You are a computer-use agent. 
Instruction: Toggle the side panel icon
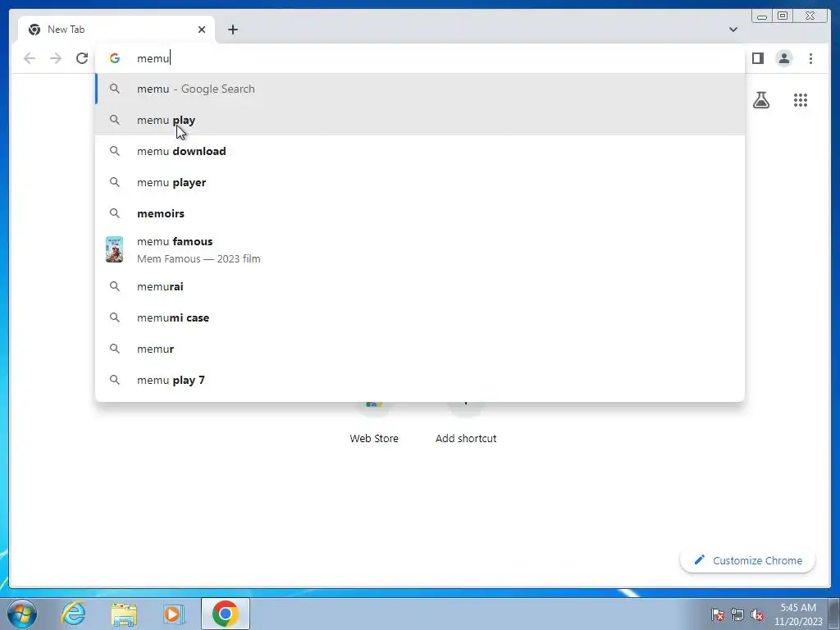coord(757,58)
